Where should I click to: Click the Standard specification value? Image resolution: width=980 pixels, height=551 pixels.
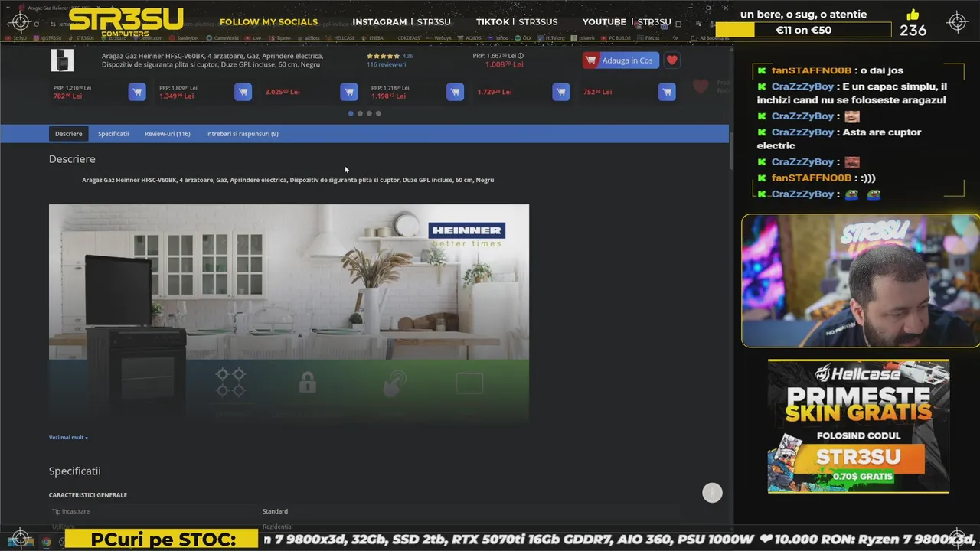(275, 511)
